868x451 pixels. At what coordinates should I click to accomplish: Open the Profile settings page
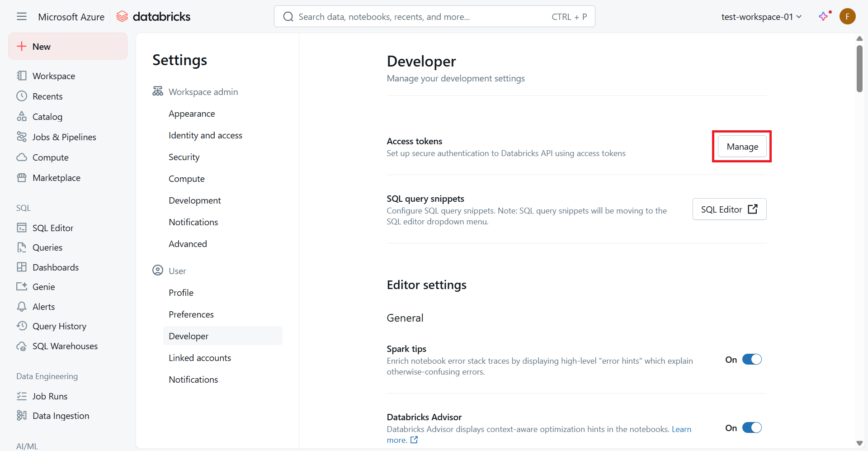point(181,293)
